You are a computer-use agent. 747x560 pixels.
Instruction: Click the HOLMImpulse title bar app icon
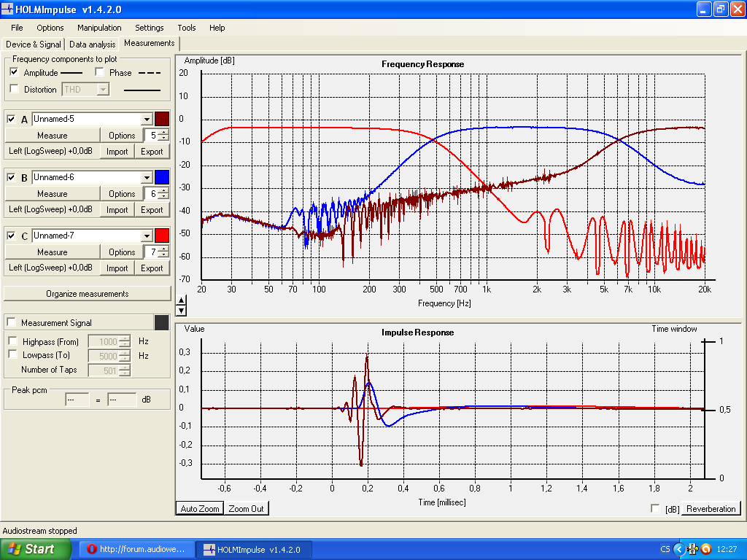click(7, 9)
